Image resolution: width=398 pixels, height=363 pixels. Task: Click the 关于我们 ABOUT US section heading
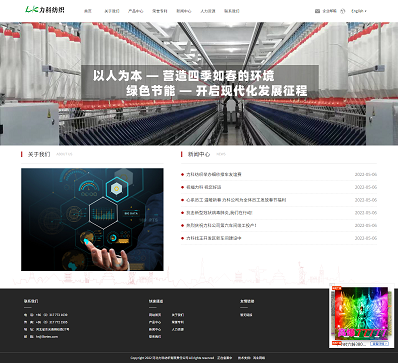pyautogui.click(x=47, y=154)
